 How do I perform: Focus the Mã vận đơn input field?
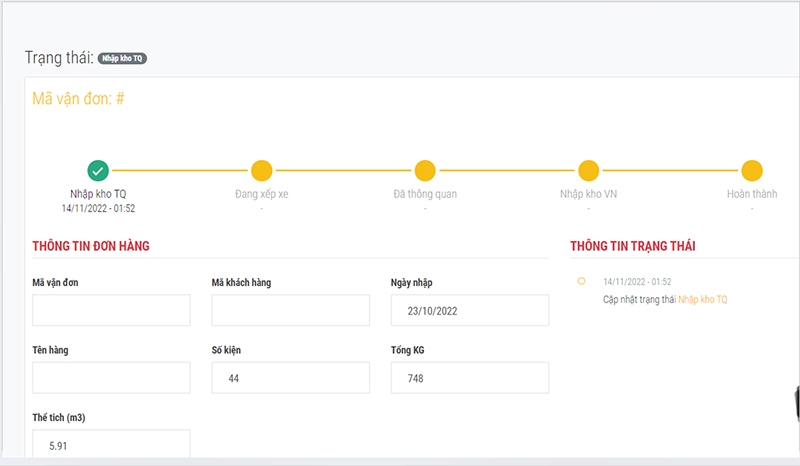(x=111, y=310)
